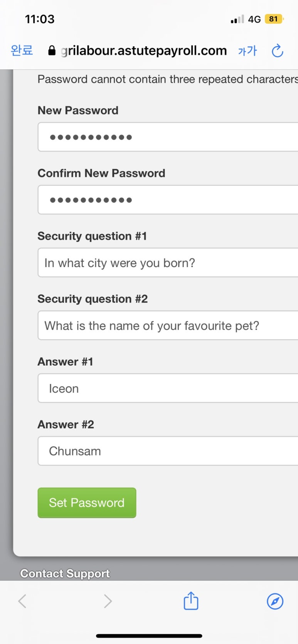Click the Set Password button
Screen dimensions: 298x644
[87, 503]
